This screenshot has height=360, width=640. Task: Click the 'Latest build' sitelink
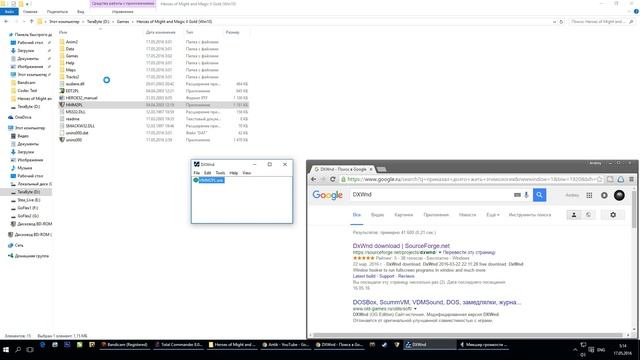point(364,276)
